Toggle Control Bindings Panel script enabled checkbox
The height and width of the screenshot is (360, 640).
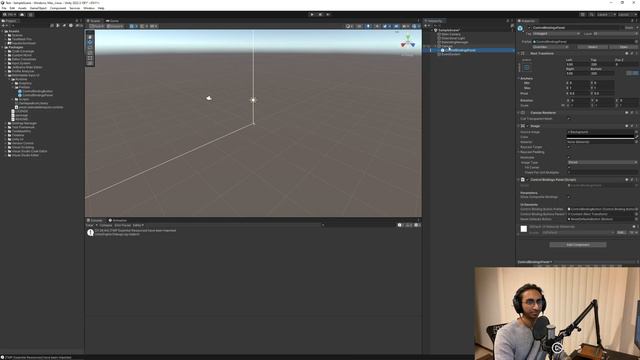coord(527,180)
